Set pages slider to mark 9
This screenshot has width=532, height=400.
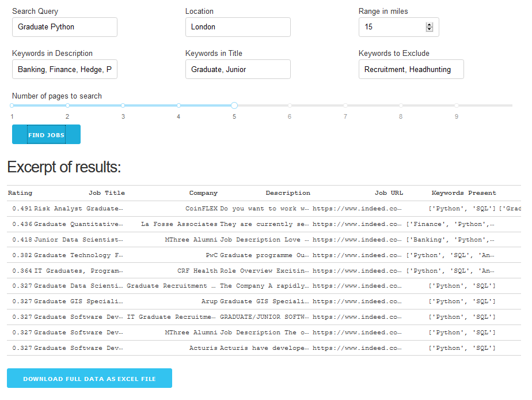(457, 105)
